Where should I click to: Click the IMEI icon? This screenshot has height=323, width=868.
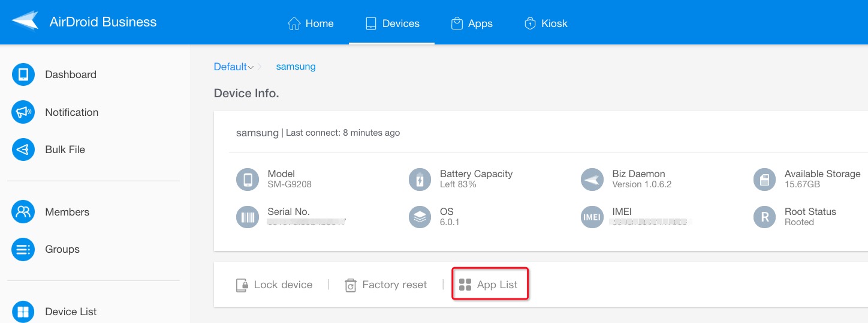pyautogui.click(x=592, y=217)
